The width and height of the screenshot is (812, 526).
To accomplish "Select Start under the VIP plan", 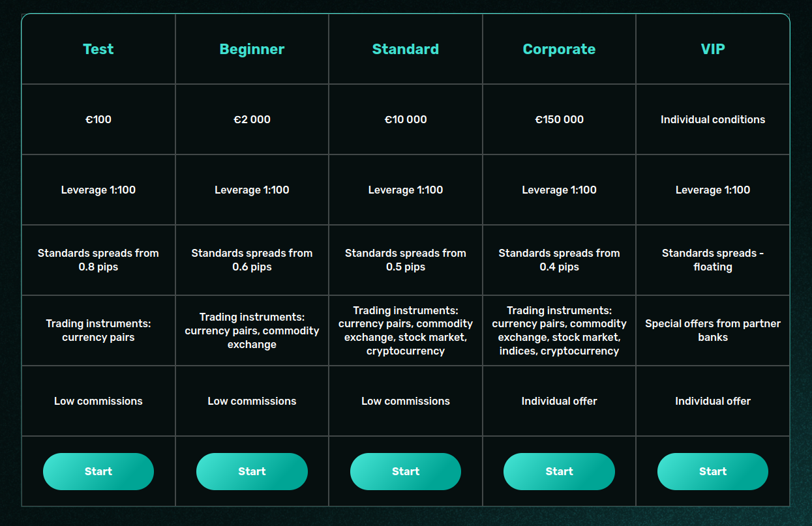I will [713, 471].
